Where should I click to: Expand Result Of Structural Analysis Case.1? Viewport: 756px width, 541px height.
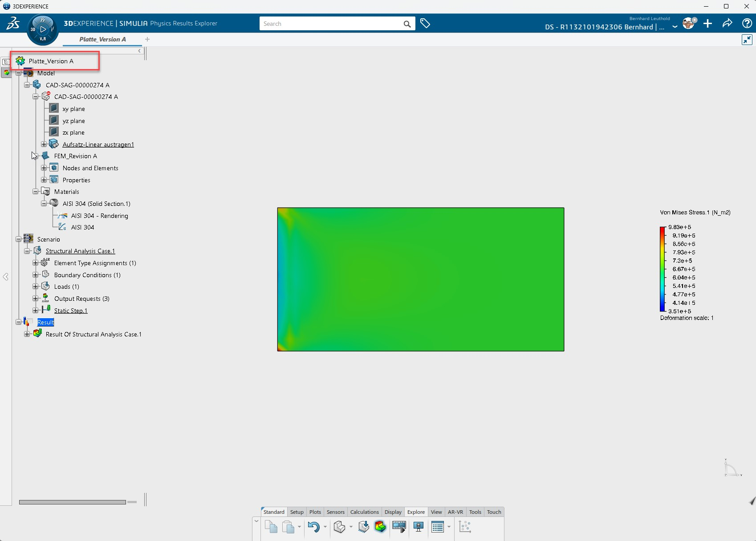pyautogui.click(x=27, y=334)
